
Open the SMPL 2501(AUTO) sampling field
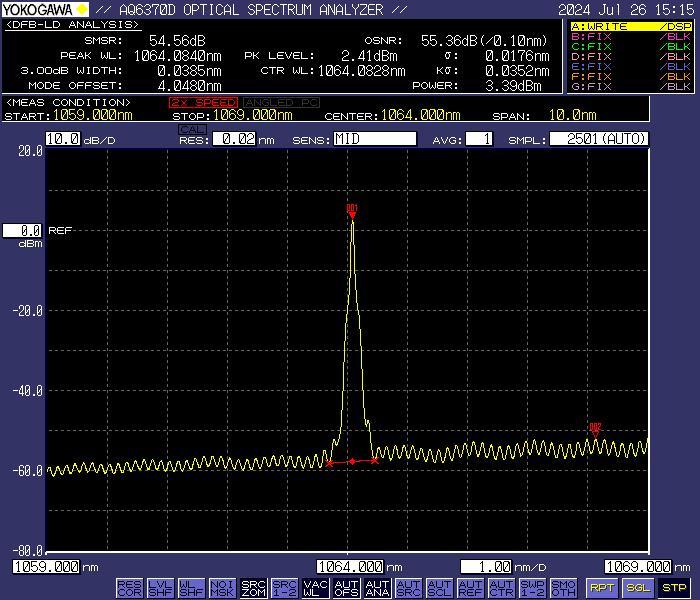coord(599,139)
